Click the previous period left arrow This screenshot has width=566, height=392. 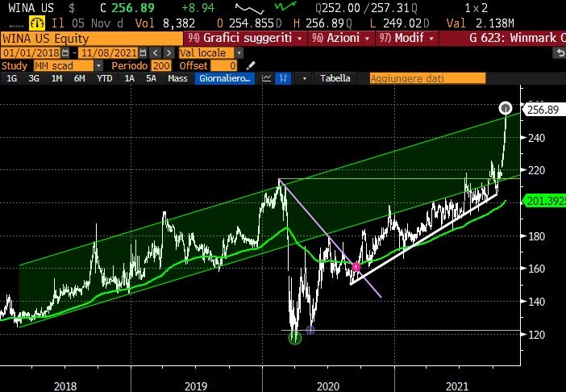156,53
